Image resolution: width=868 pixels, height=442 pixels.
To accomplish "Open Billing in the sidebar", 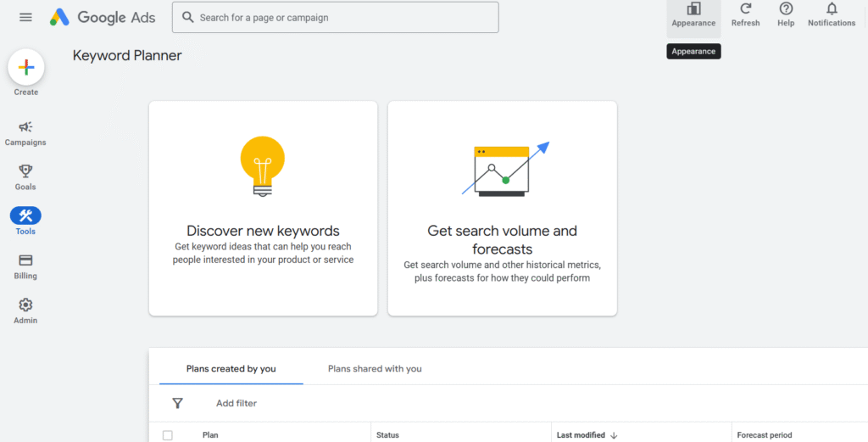I will click(25, 266).
